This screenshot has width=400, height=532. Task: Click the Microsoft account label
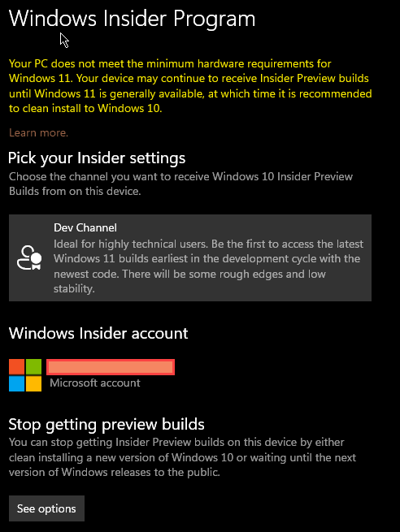point(95,383)
